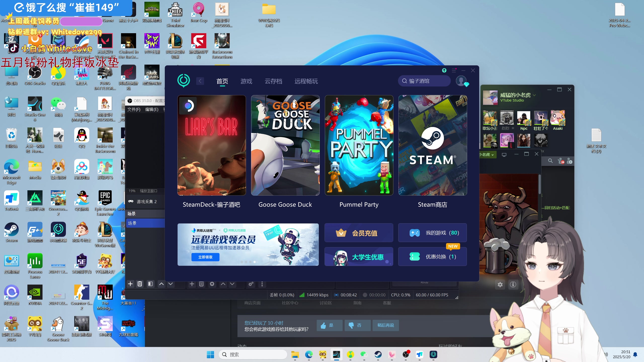Viewport: 644px width, 362px height.
Task: Open the 云存档 tab
Action: (x=273, y=81)
